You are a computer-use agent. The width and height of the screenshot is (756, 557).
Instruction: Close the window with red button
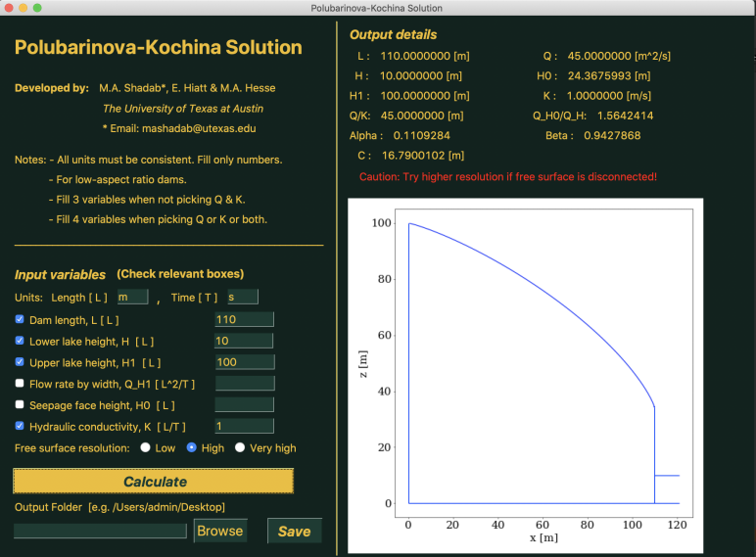tap(9, 8)
